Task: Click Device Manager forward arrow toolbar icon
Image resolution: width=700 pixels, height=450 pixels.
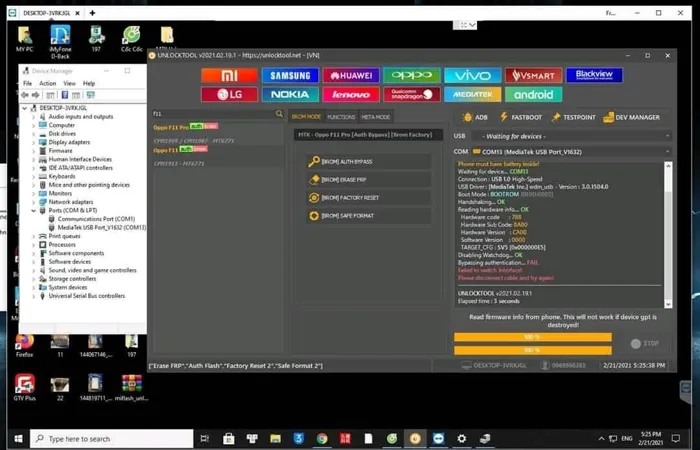Action: pos(36,95)
